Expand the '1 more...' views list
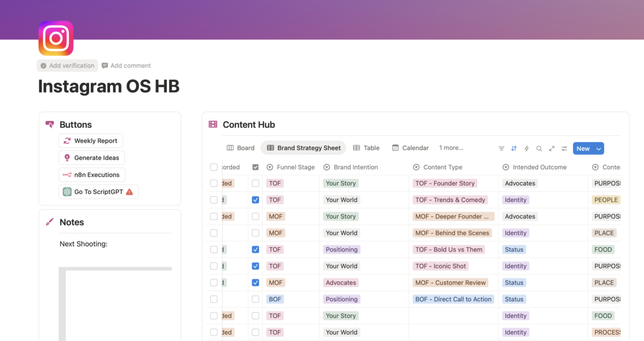The width and height of the screenshot is (644, 341). [451, 148]
